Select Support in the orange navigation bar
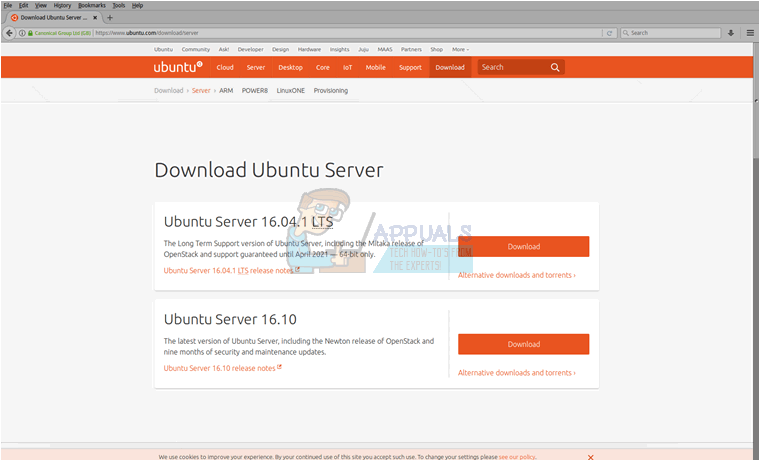Image resolution: width=759 pixels, height=460 pixels. pyautogui.click(x=410, y=67)
